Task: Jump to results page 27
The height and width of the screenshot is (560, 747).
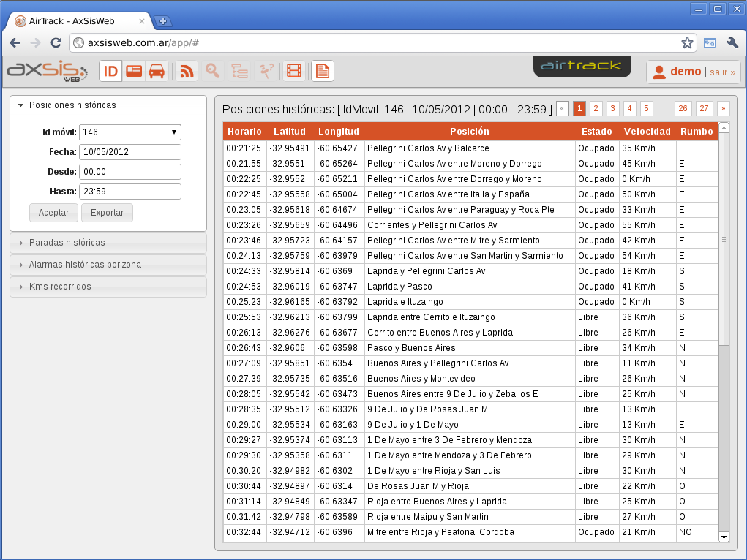Action: coord(705,109)
